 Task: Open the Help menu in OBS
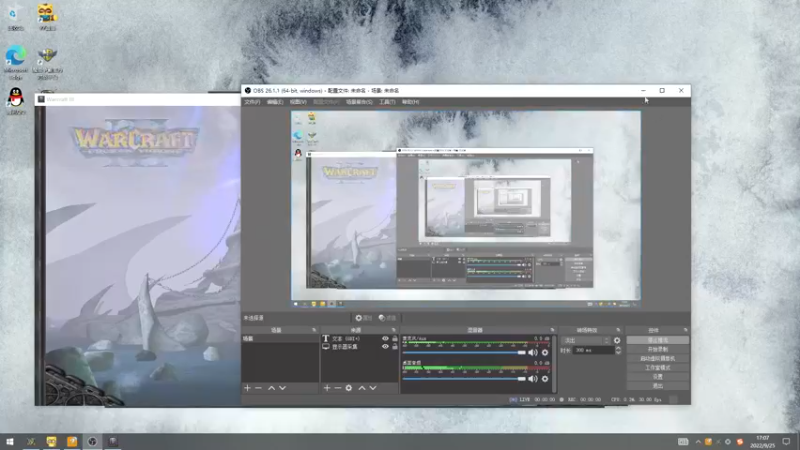click(410, 102)
